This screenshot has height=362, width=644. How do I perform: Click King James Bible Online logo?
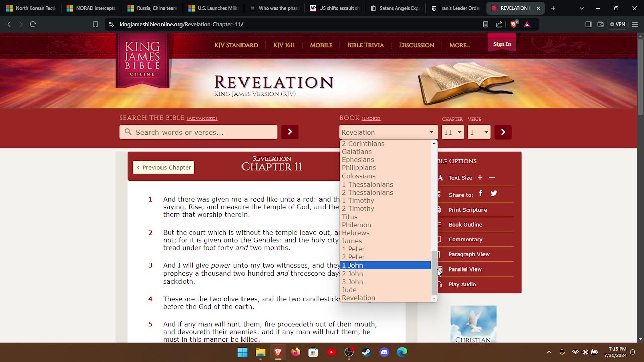(x=142, y=60)
